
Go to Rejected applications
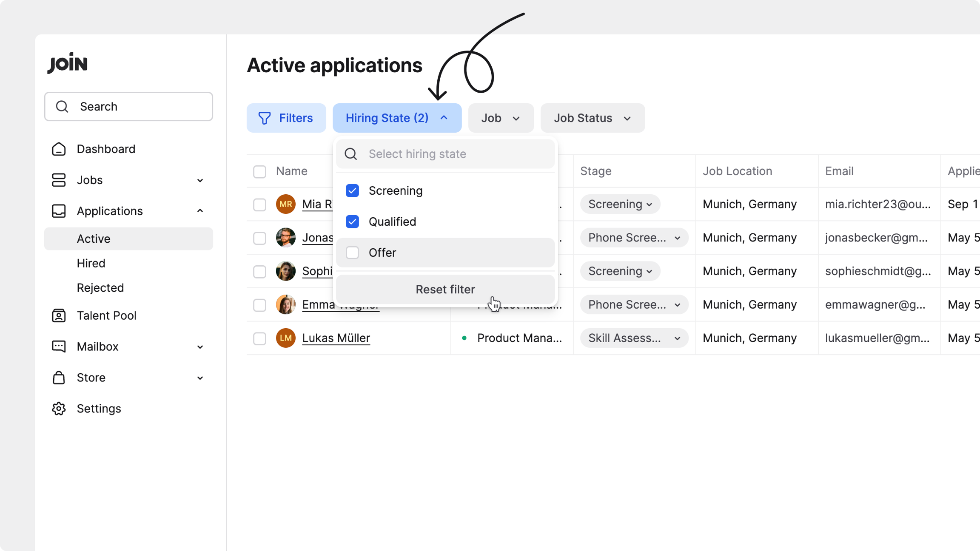pos(100,288)
